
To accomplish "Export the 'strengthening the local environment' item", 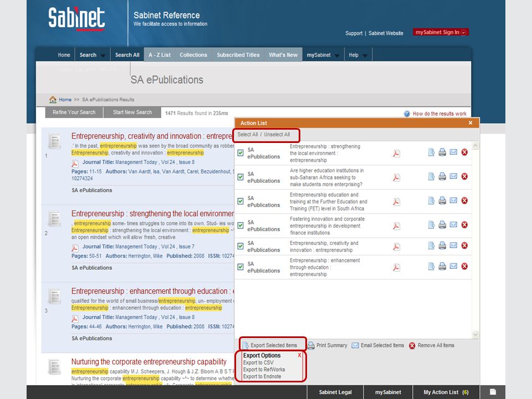I will pos(431,152).
